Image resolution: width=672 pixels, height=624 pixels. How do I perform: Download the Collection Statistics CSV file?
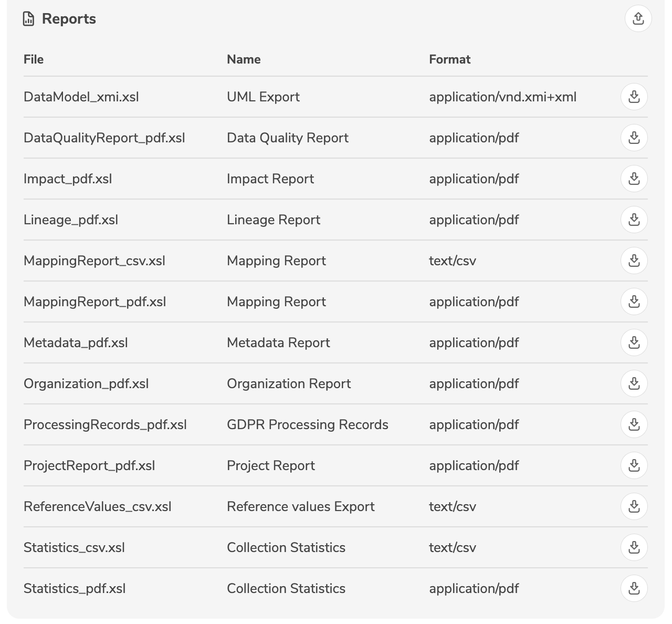(634, 547)
